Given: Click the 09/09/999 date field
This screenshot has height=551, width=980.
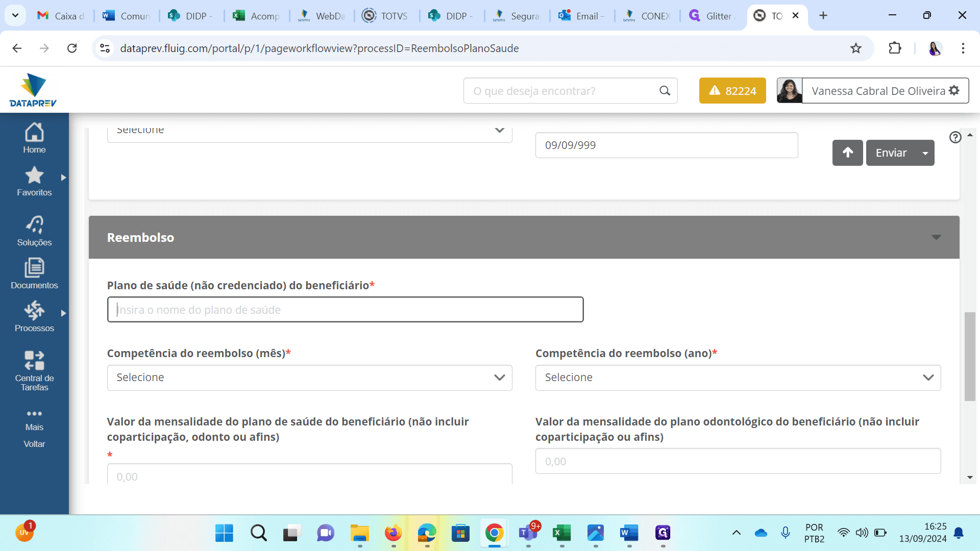Looking at the screenshot, I should click(x=666, y=145).
